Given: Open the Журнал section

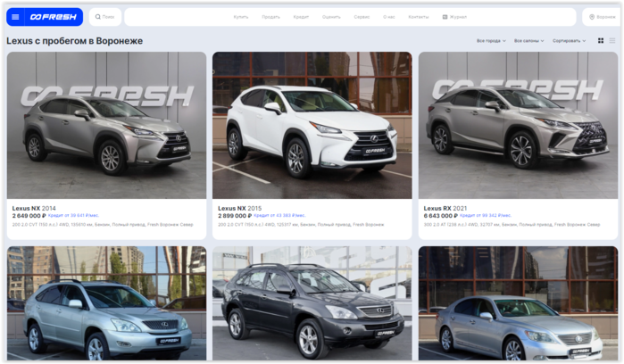Looking at the screenshot, I should click(454, 17).
